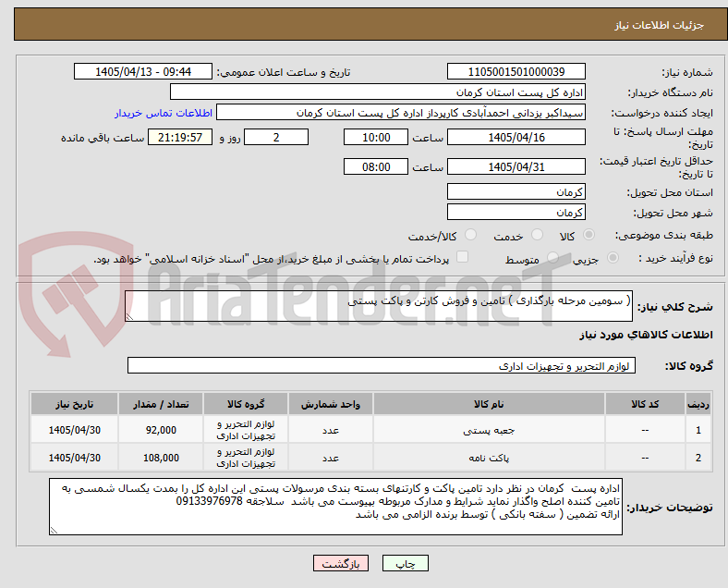The height and width of the screenshot is (588, 728).
Task: Click the deadline time field 10:00
Action: click(x=376, y=137)
